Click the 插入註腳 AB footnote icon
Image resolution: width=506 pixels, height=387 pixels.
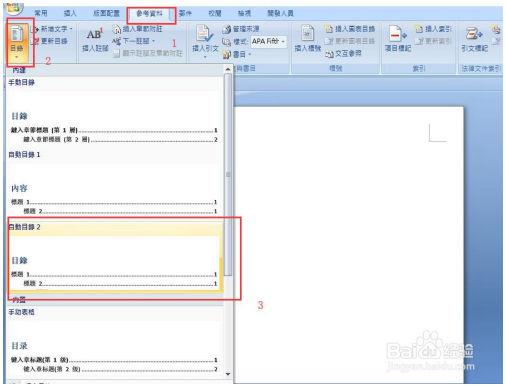point(95,35)
